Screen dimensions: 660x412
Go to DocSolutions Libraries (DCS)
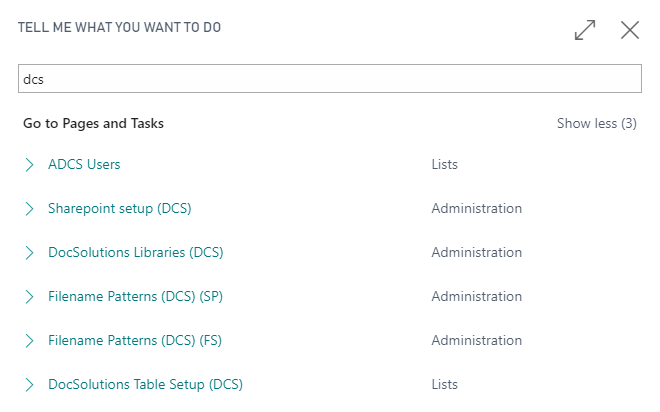point(135,253)
